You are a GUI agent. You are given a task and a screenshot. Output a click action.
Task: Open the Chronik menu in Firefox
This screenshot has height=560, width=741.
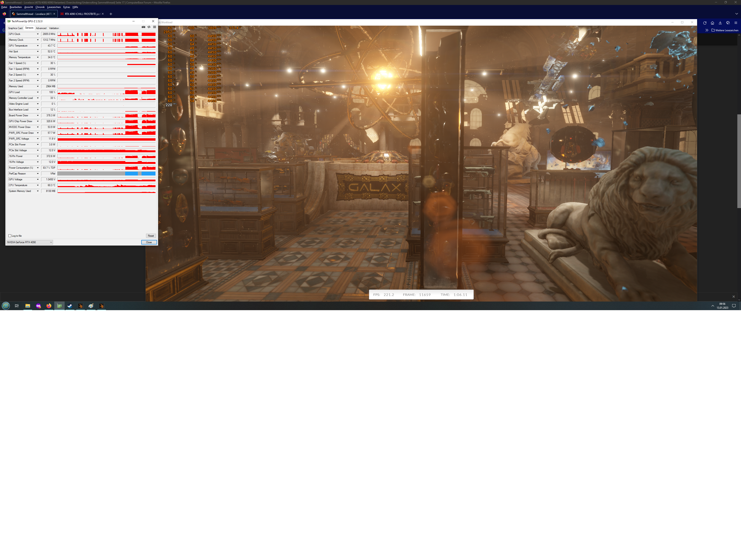[x=40, y=7]
